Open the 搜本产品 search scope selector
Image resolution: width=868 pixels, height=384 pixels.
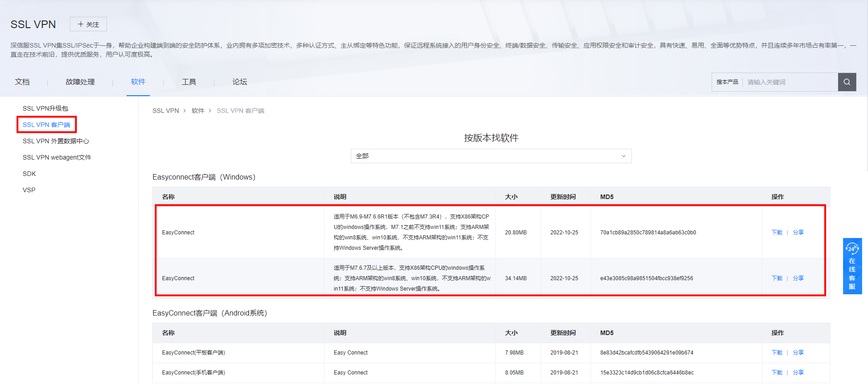pos(727,82)
